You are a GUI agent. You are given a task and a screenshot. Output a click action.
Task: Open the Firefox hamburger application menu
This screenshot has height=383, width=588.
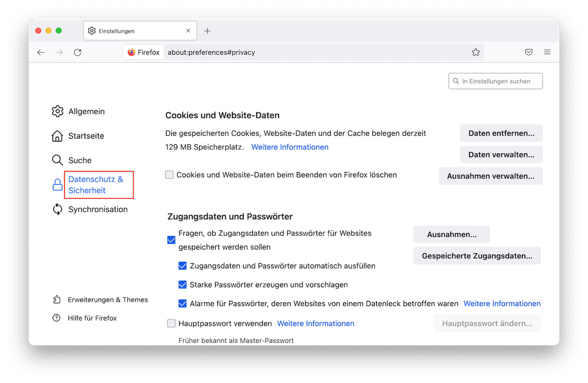pyautogui.click(x=547, y=52)
